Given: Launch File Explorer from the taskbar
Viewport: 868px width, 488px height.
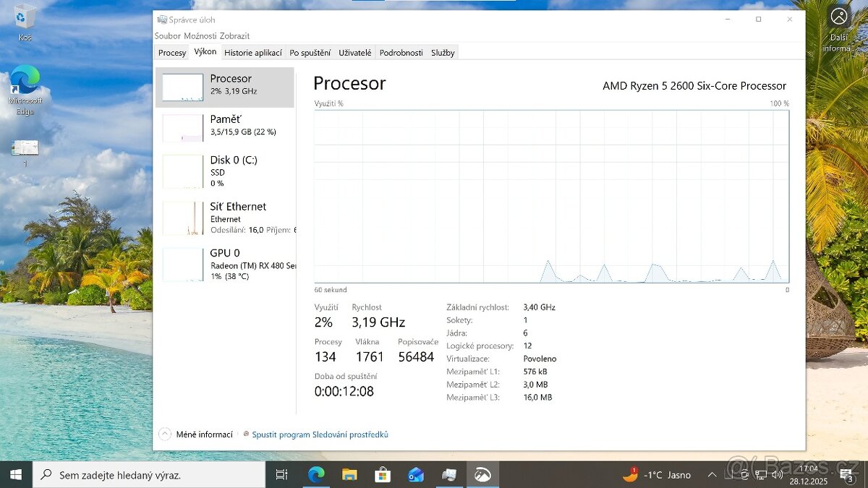Looking at the screenshot, I should click(x=349, y=475).
